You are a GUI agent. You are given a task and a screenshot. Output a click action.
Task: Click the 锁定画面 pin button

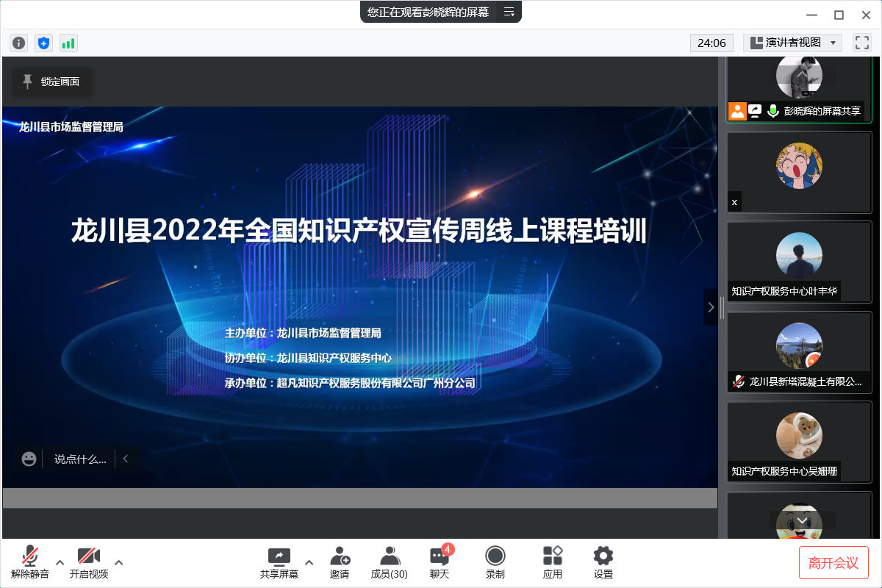(x=52, y=82)
